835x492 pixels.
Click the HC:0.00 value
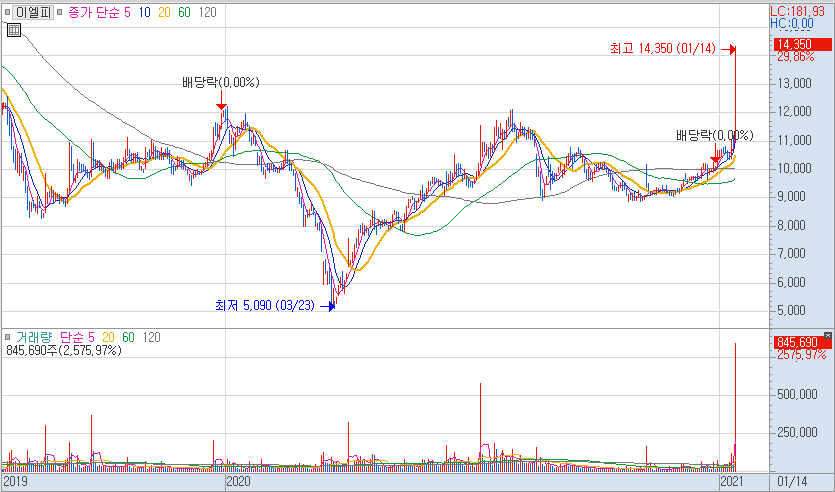click(x=792, y=23)
